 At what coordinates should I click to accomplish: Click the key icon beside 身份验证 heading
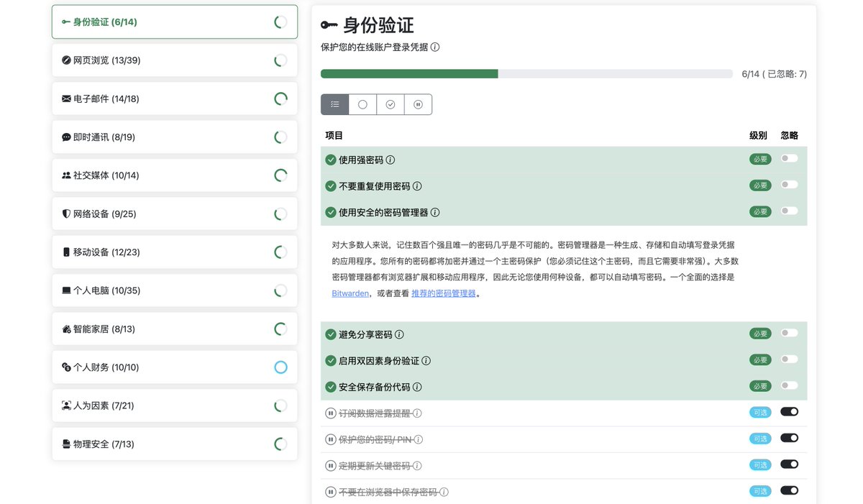pos(329,25)
